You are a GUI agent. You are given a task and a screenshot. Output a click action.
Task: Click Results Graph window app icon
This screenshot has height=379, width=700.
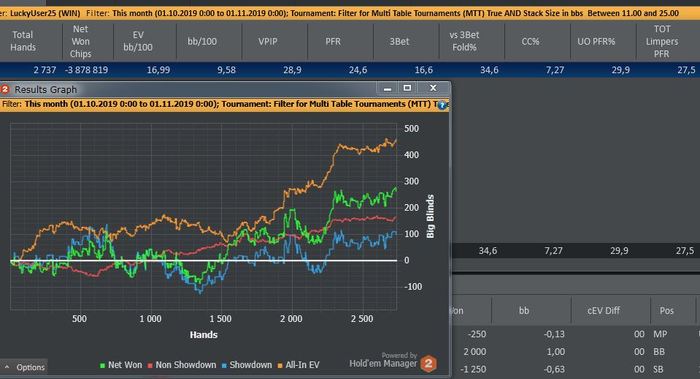click(5, 89)
